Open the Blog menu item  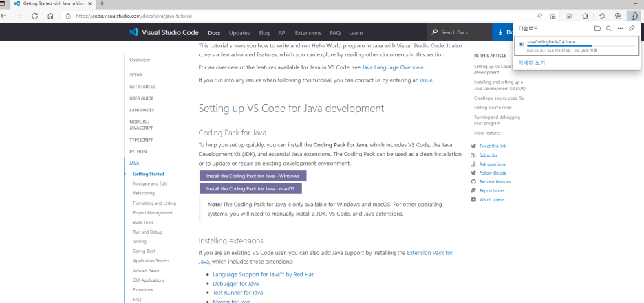click(264, 33)
